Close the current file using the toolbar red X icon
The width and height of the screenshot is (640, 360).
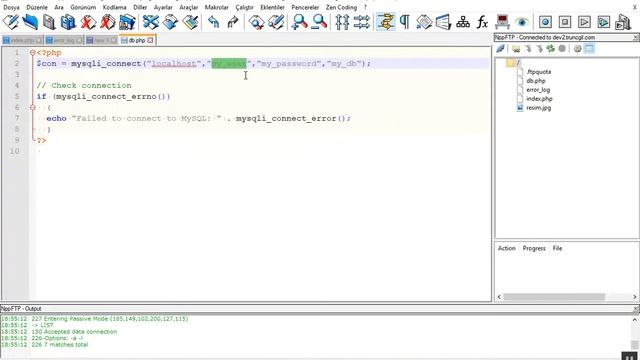click(88, 22)
